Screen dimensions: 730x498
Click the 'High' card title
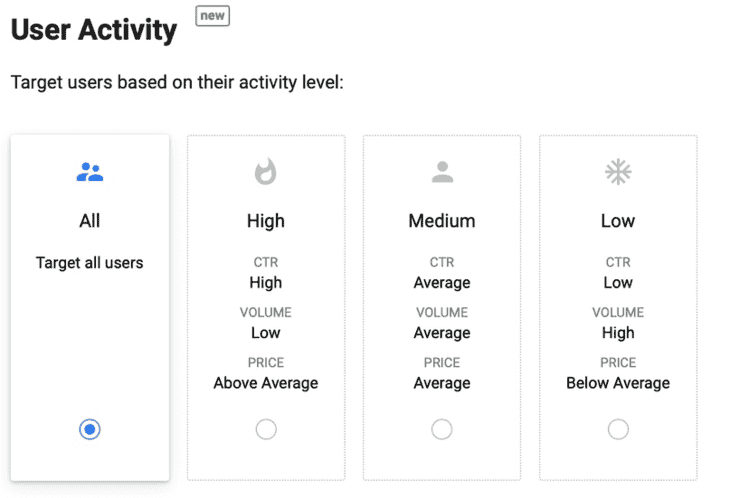pyautogui.click(x=266, y=221)
